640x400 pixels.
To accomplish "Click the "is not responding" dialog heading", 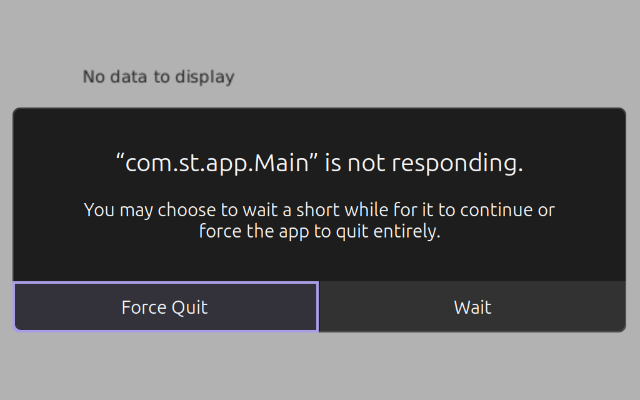I will click(319, 163).
